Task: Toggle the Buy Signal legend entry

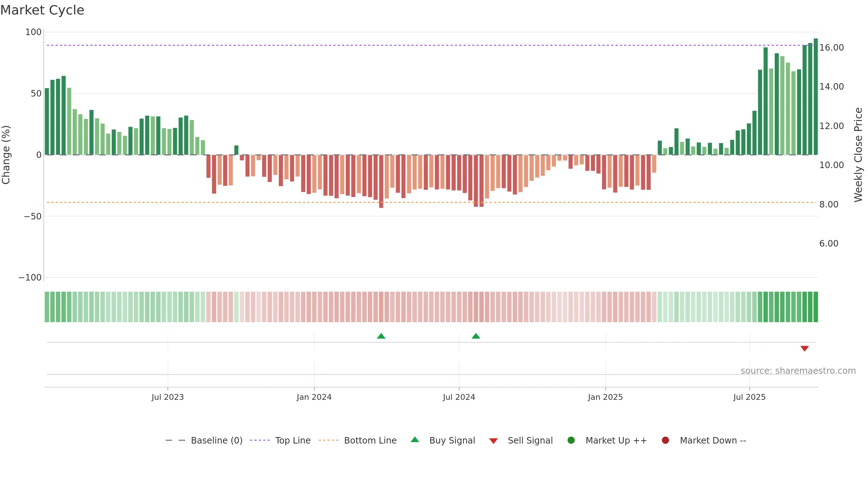Action: tap(443, 440)
